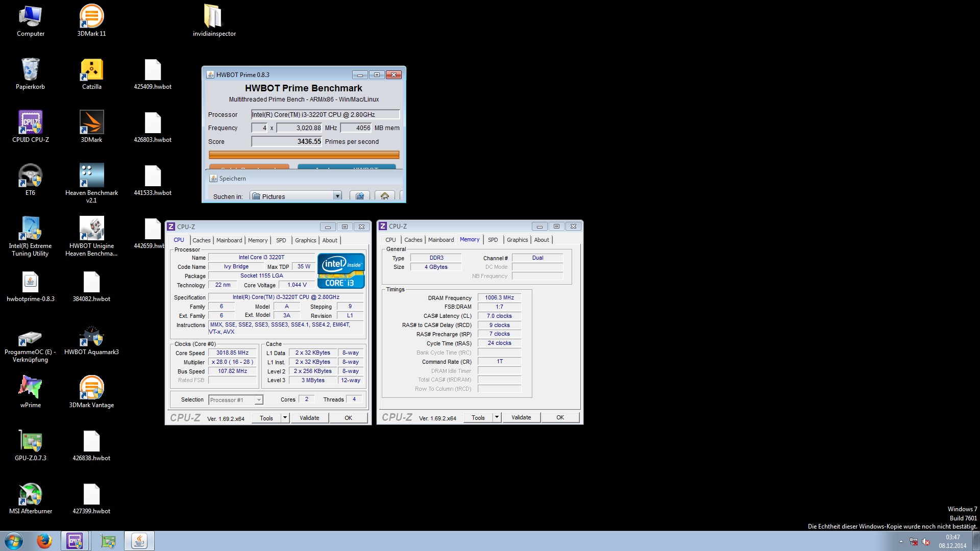Launch the wPrime desktop icon
Viewport: 980px width, 551px height.
click(31, 392)
